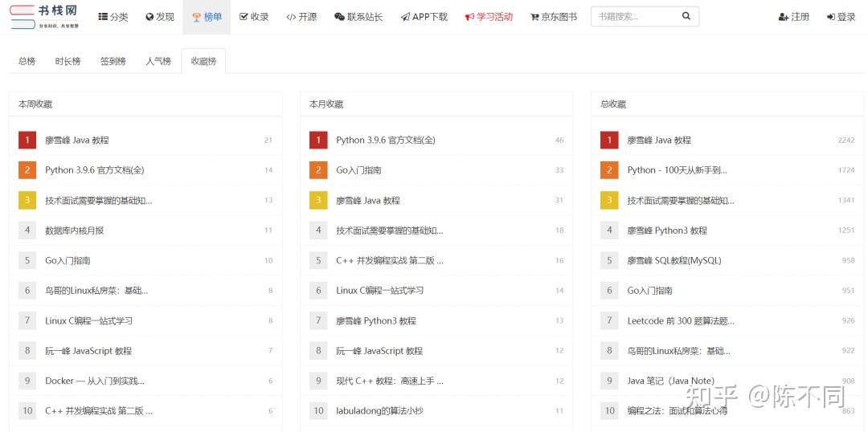Image resolution: width=868 pixels, height=432 pixels.
Task: Open Docker — 从入门到实践 in 本周收藏
Action: (x=95, y=381)
